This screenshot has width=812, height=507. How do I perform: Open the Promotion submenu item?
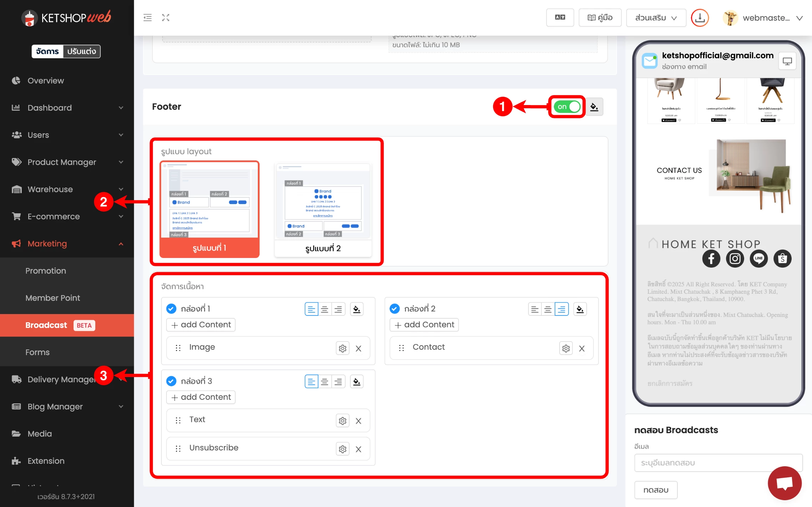pyautogui.click(x=46, y=271)
